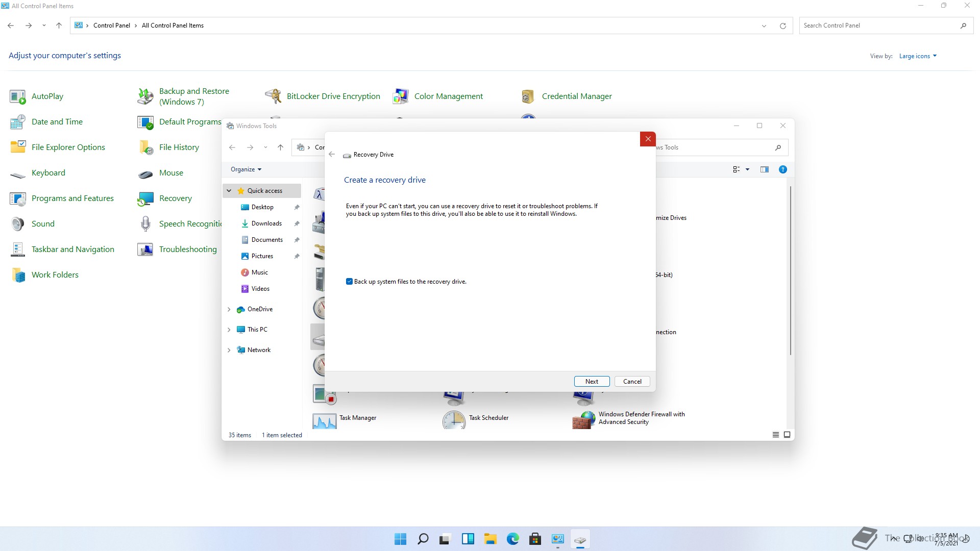
Task: Open Sound settings icon
Action: click(x=18, y=224)
